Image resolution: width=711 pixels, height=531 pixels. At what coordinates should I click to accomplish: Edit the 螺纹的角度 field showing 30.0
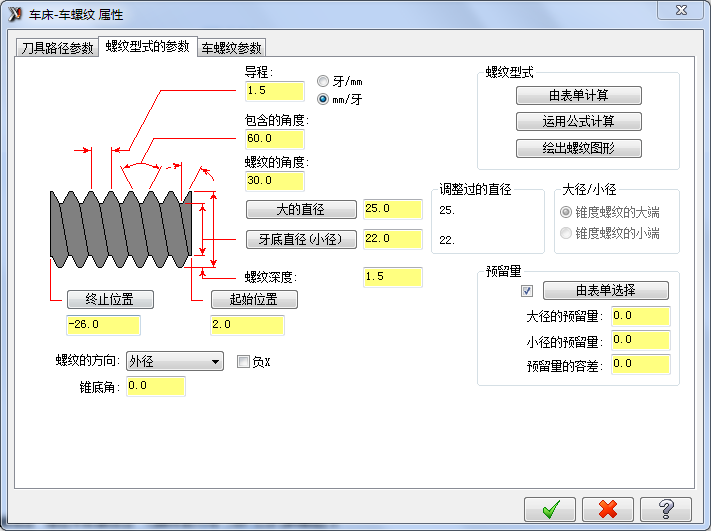275,181
